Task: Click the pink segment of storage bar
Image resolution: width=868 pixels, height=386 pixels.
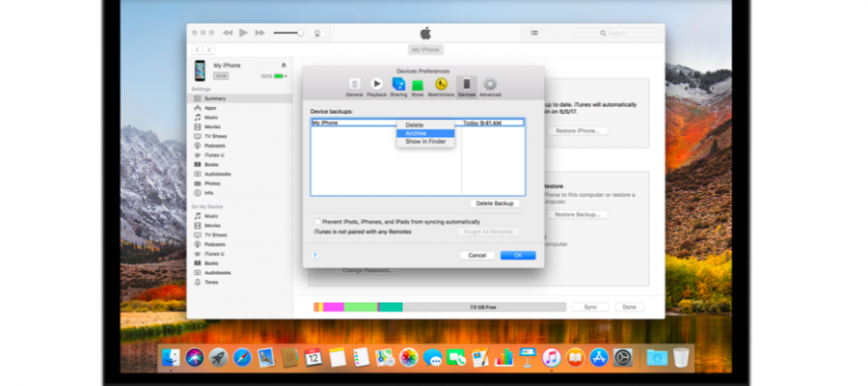Action: (x=334, y=307)
